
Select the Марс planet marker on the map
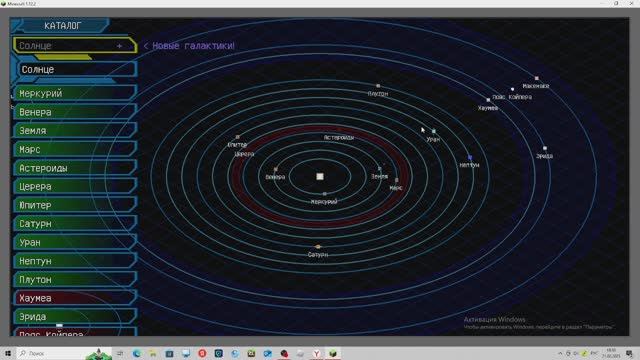pyautogui.click(x=396, y=180)
